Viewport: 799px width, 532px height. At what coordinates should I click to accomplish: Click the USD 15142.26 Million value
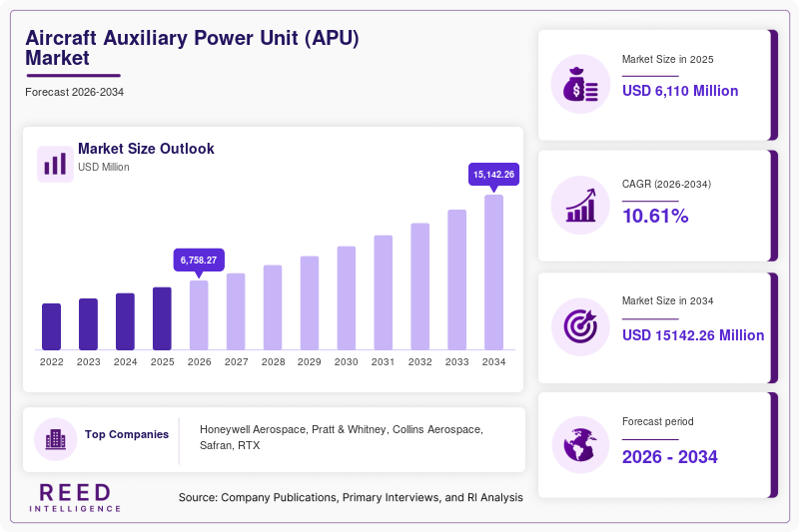pyautogui.click(x=693, y=335)
